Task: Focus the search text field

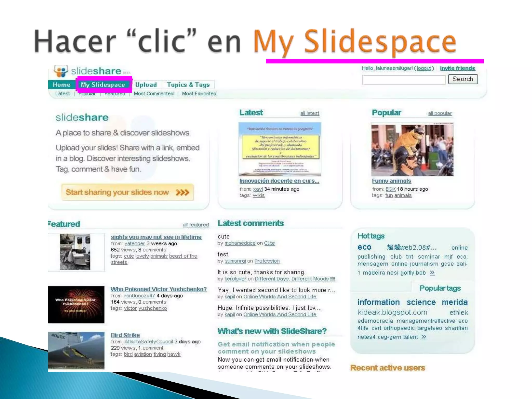Action: (x=404, y=79)
